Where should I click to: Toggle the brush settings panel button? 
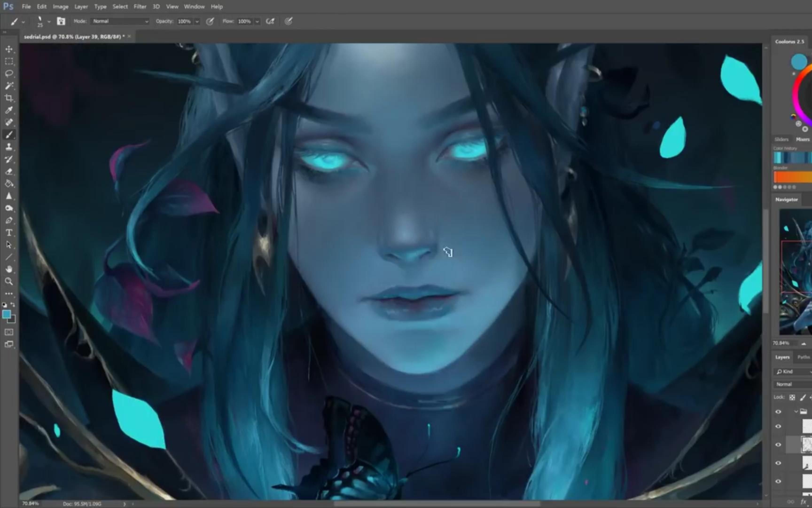61,21
